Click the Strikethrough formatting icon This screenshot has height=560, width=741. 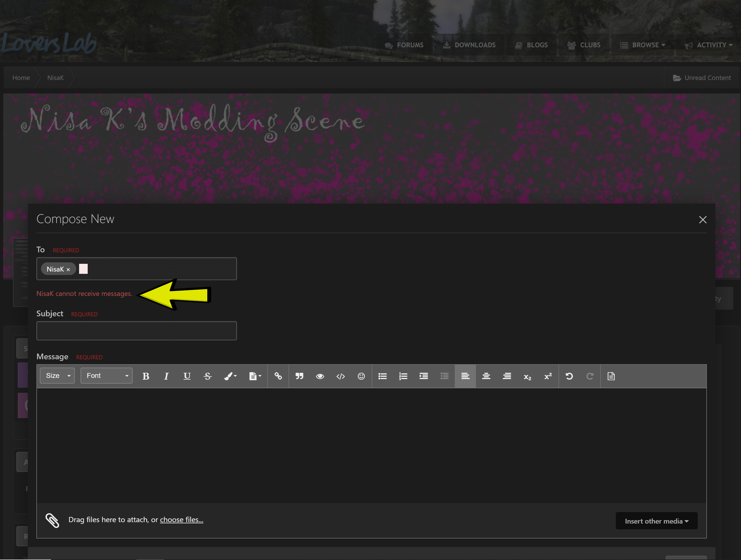tap(207, 376)
